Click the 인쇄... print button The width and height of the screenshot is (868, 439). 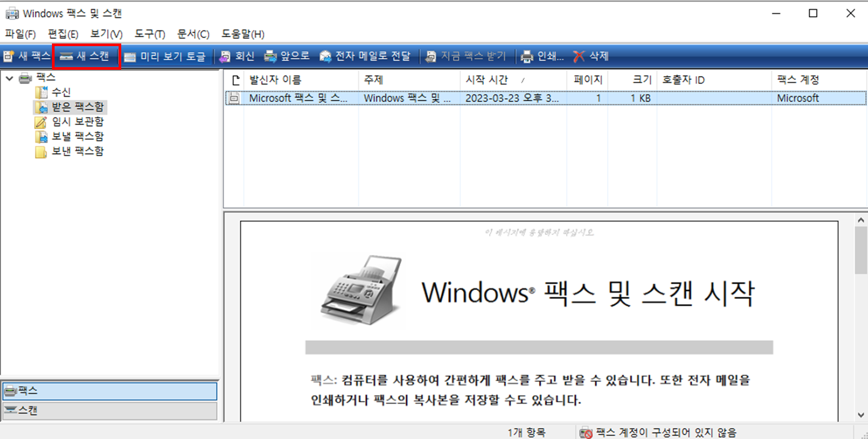[x=542, y=56]
